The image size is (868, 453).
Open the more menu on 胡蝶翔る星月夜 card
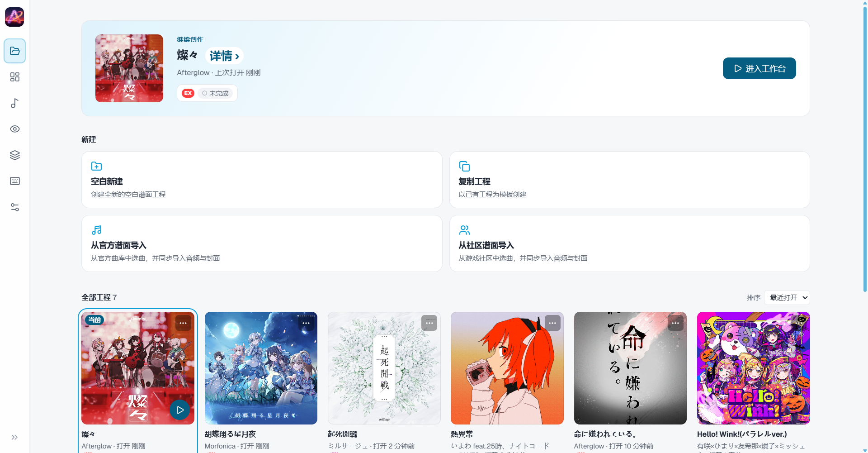tap(306, 323)
